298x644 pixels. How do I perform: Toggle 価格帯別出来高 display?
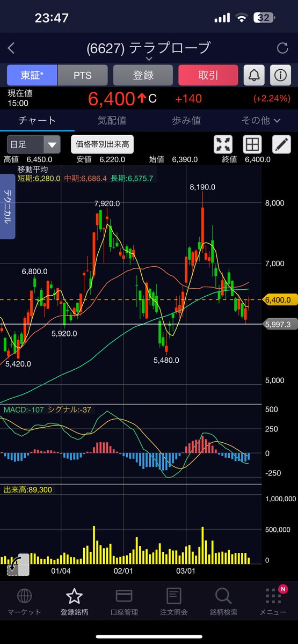coord(103,144)
